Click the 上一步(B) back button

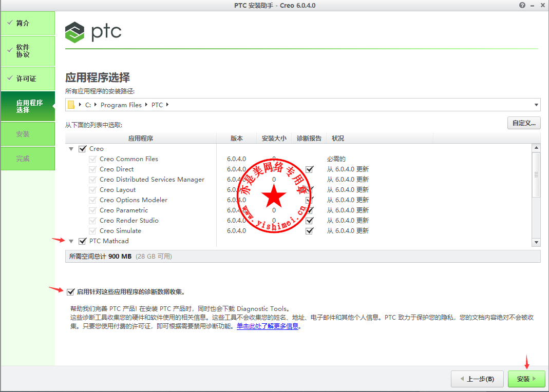coord(477,379)
